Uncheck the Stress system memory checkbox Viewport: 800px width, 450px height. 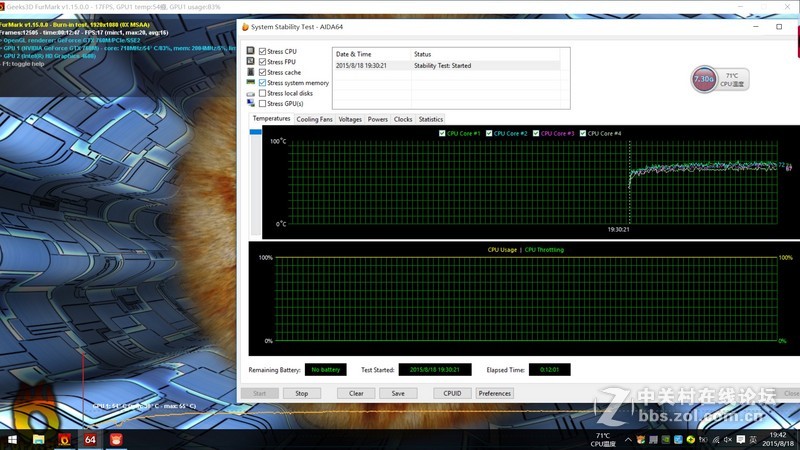pyautogui.click(x=262, y=83)
